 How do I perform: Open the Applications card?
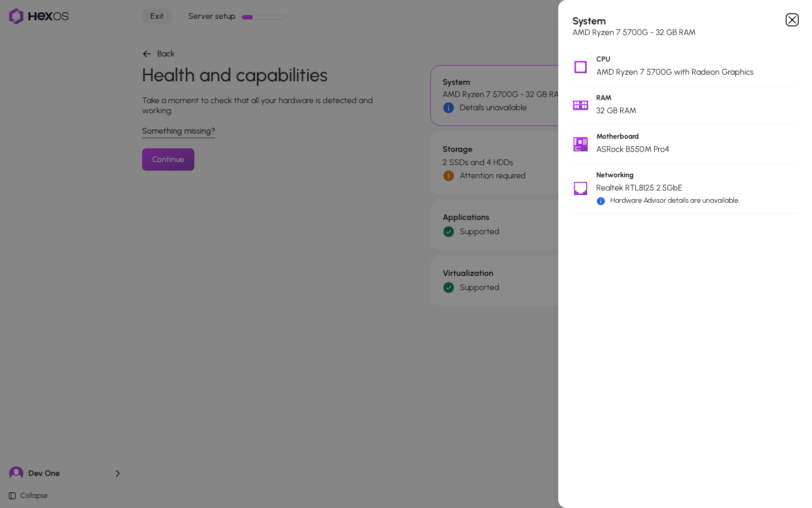[494, 225]
